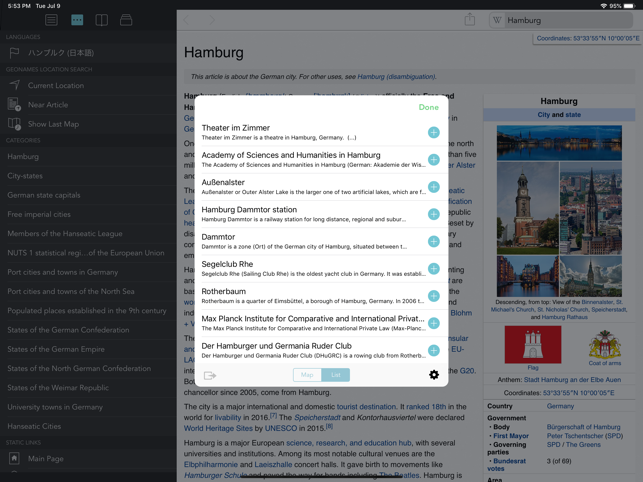Open the Theater im Zimmer entry
The image size is (643, 482).
(313, 132)
